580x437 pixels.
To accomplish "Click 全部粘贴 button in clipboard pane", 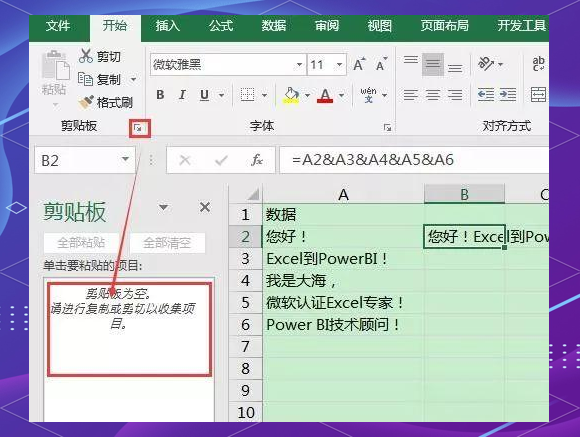I will pos(81,243).
